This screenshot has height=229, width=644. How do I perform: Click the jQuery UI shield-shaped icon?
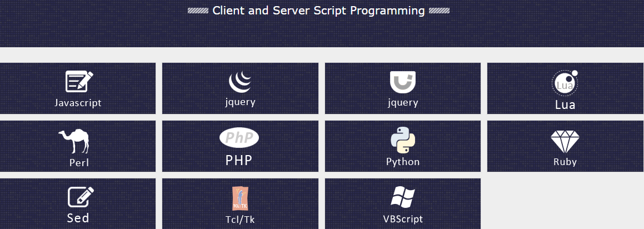coord(402,82)
